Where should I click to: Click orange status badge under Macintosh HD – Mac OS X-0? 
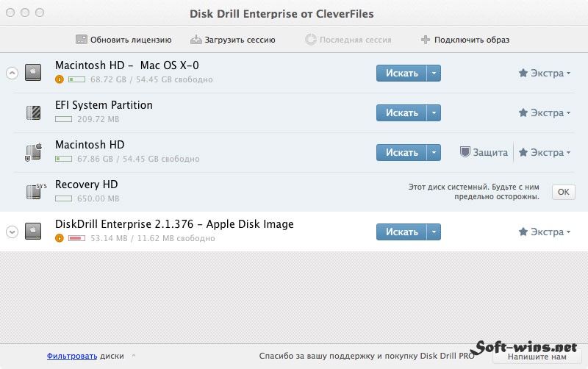tap(60, 79)
